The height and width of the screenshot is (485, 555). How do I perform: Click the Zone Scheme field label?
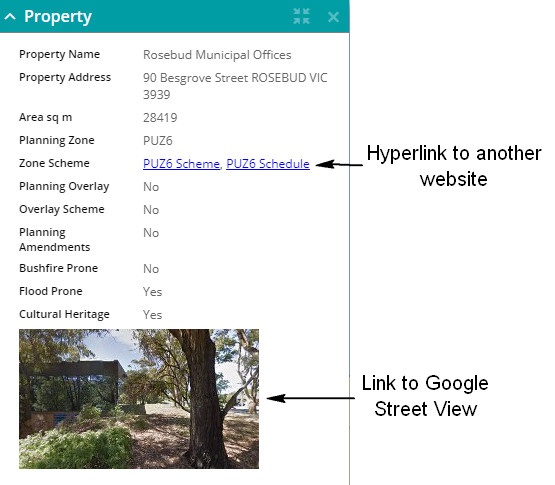[54, 163]
